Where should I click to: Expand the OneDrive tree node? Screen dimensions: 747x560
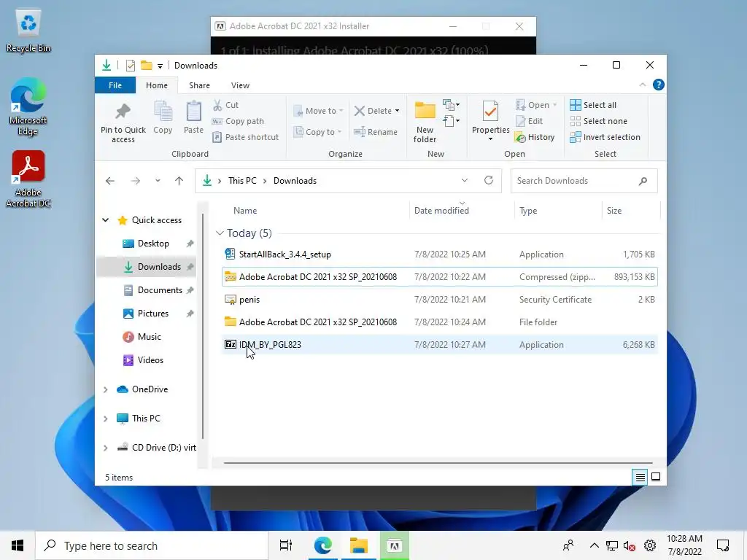[105, 389]
